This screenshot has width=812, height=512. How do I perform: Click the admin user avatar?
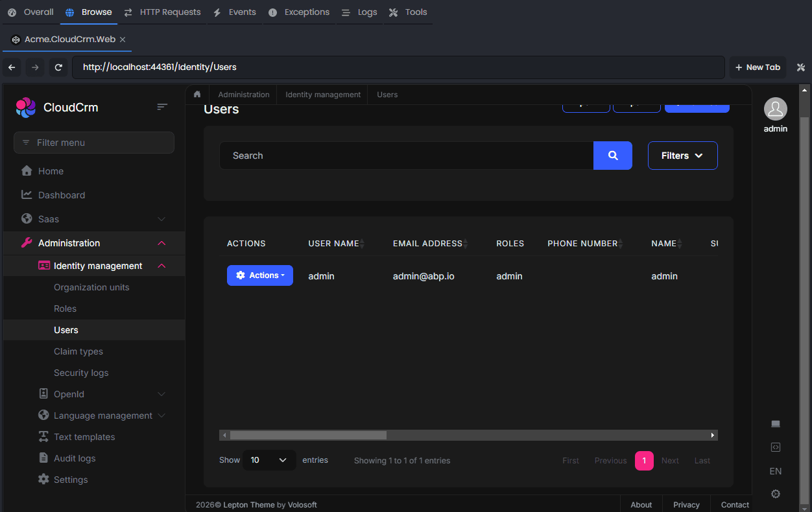pyautogui.click(x=775, y=109)
